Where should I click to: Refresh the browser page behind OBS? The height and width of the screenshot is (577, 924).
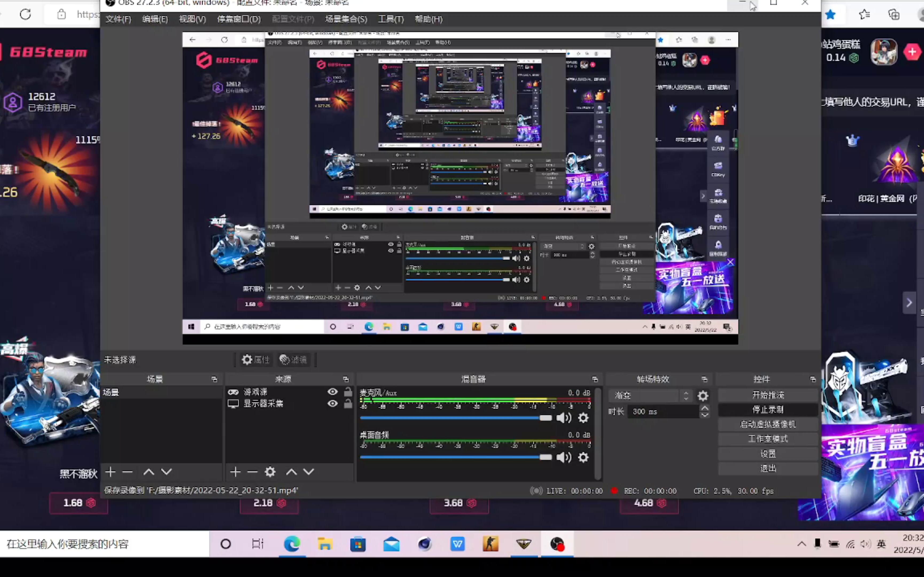click(x=25, y=14)
